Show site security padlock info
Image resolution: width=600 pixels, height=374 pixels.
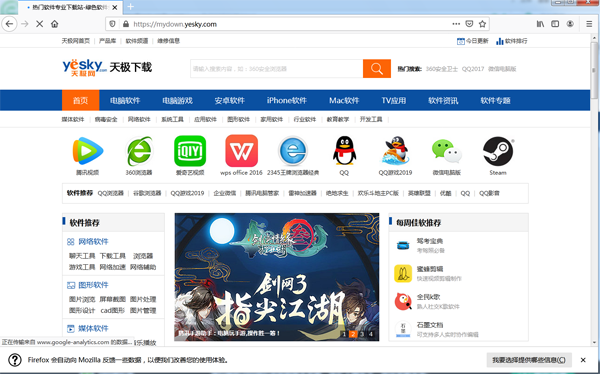pos(126,24)
